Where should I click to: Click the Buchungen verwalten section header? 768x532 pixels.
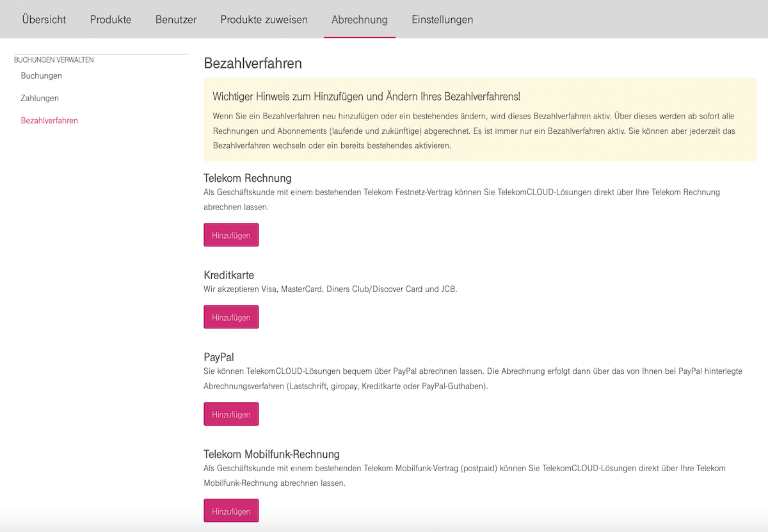click(x=54, y=60)
